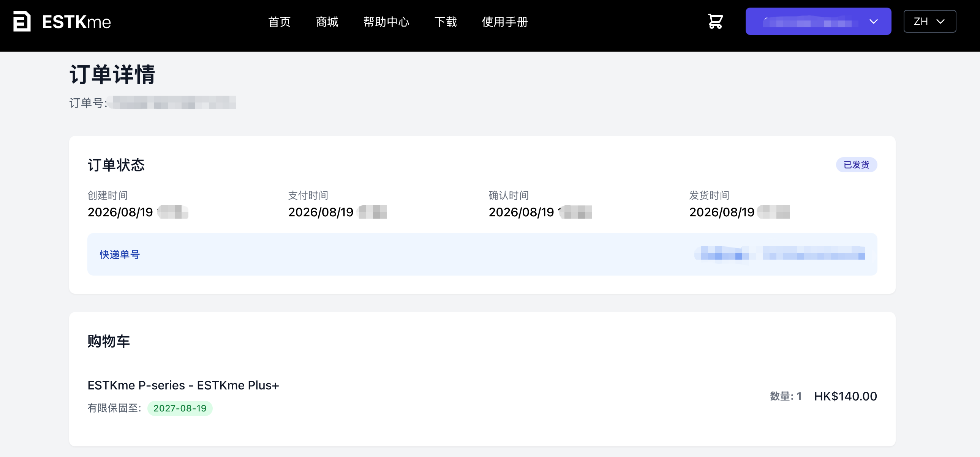Image resolution: width=980 pixels, height=457 pixels.
Task: Click the blurred order number
Action: (171, 102)
